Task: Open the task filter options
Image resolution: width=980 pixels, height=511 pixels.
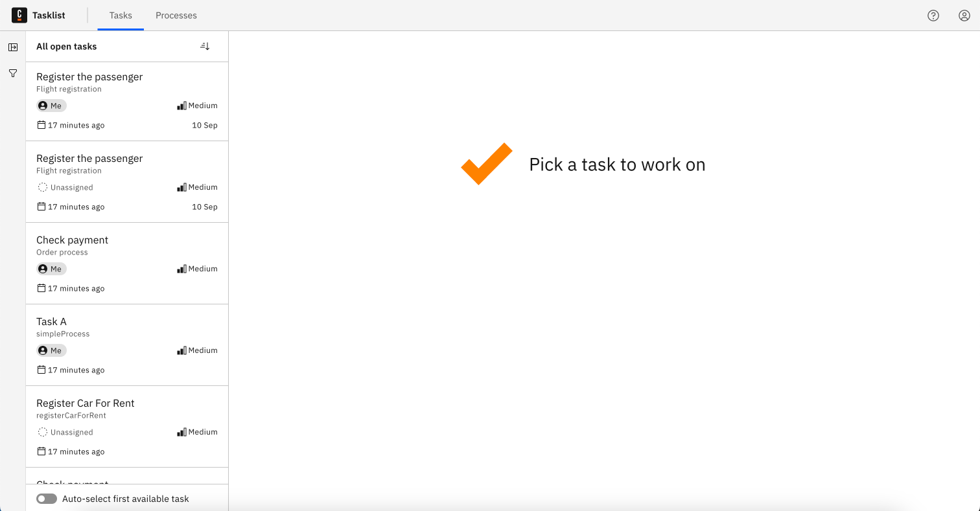Action: (x=12, y=73)
